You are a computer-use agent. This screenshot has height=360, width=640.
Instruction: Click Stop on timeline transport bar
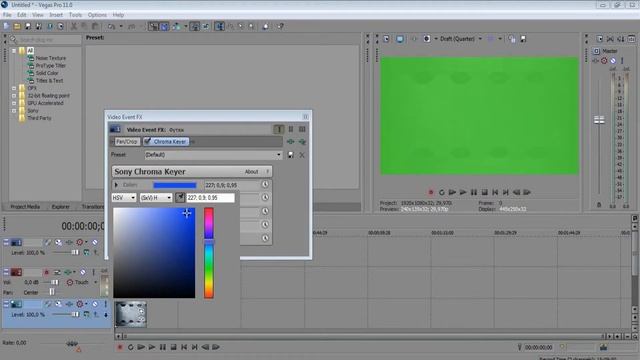173,347
